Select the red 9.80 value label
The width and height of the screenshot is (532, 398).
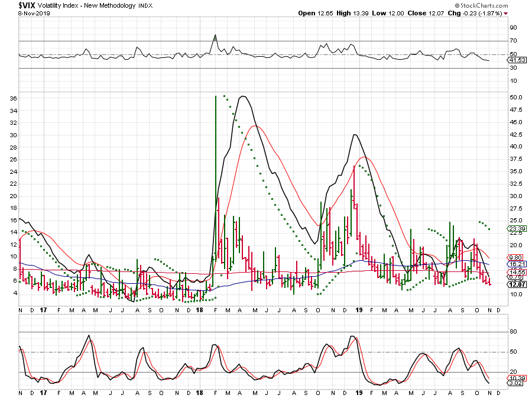[x=516, y=257]
